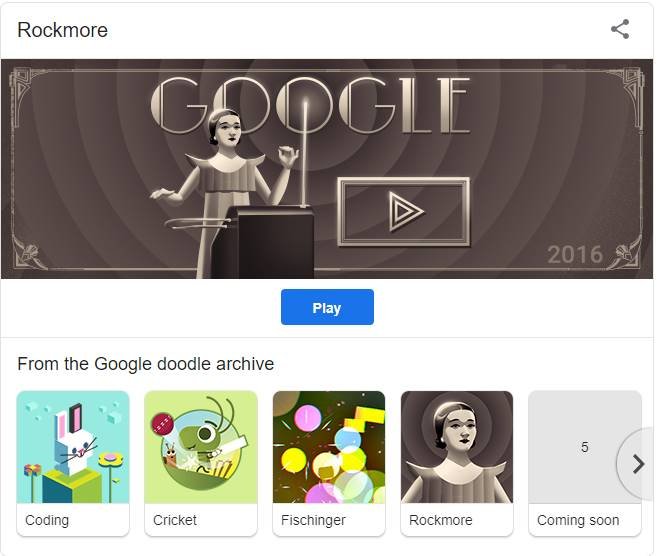Viewport: 657px width, 556px height.
Task: Click the Coming soon placeholder card
Action: [585, 463]
